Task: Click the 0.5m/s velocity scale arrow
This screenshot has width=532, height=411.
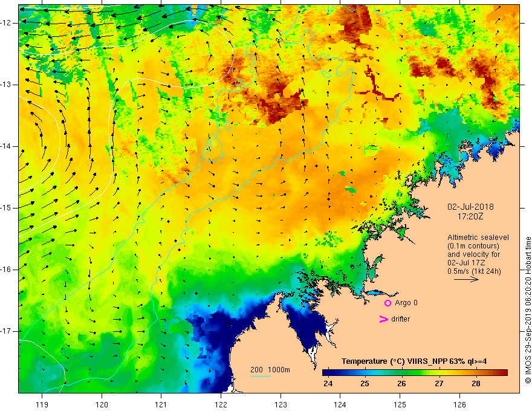Action: tap(466, 279)
